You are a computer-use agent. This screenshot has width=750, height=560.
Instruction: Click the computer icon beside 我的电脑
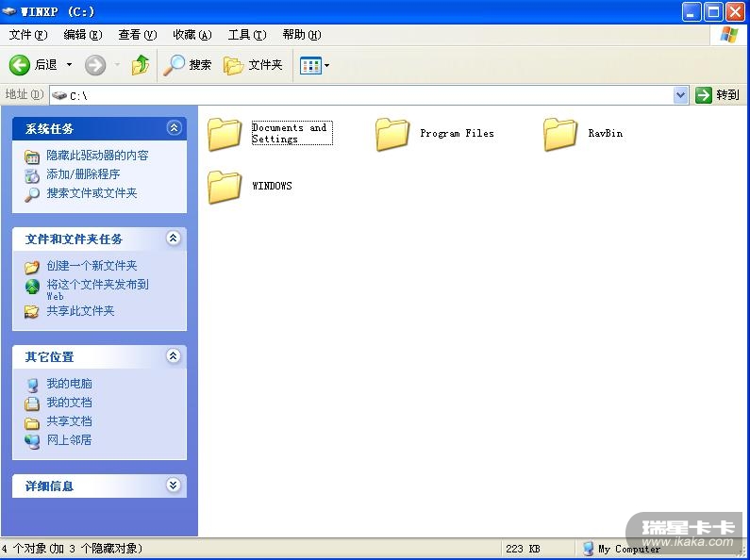click(x=32, y=386)
